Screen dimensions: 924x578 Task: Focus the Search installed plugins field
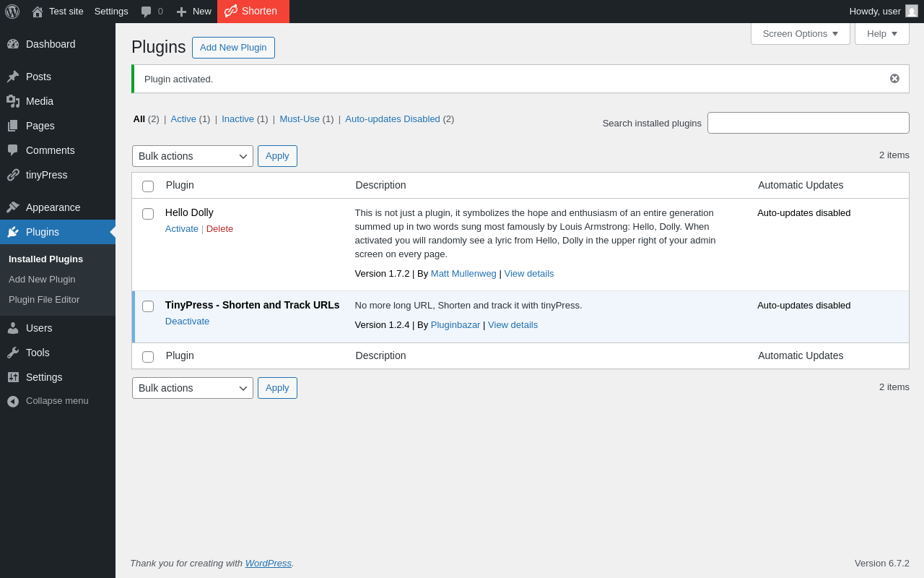click(x=808, y=123)
